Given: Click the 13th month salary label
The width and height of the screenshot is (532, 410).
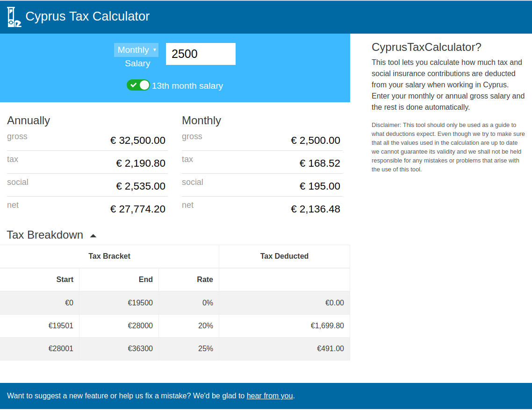Looking at the screenshot, I should pyautogui.click(x=187, y=86).
